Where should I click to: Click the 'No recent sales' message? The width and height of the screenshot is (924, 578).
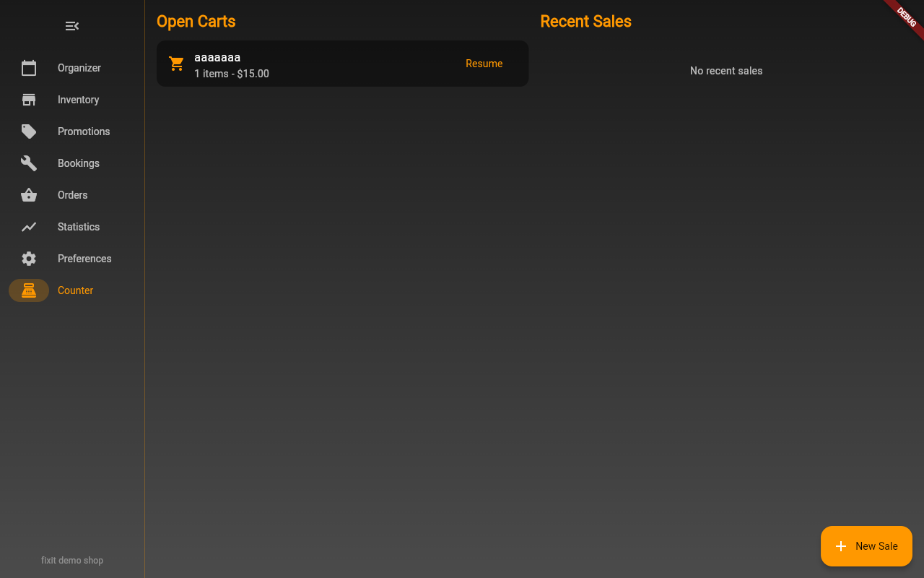coord(726,71)
